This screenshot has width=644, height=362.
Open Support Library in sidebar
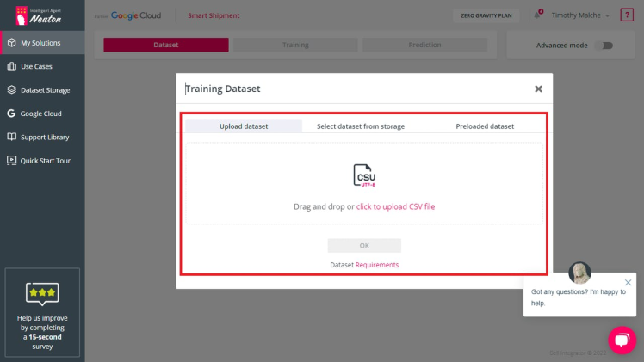point(42,137)
